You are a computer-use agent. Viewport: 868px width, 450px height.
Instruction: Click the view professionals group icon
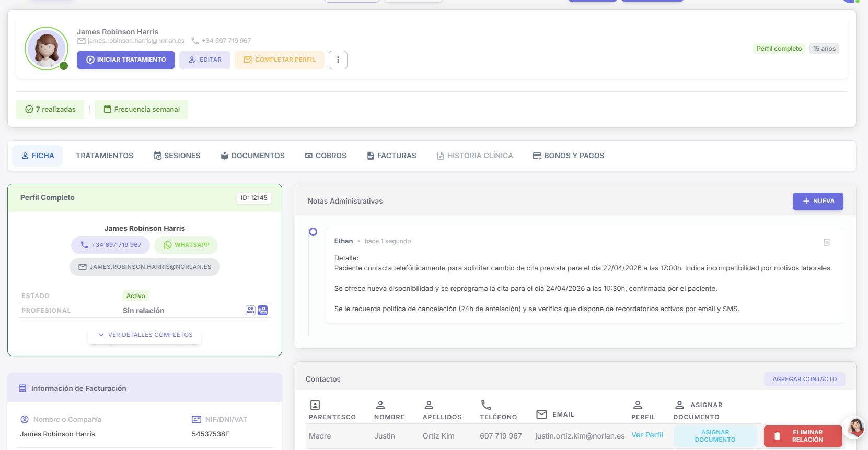pos(250,311)
